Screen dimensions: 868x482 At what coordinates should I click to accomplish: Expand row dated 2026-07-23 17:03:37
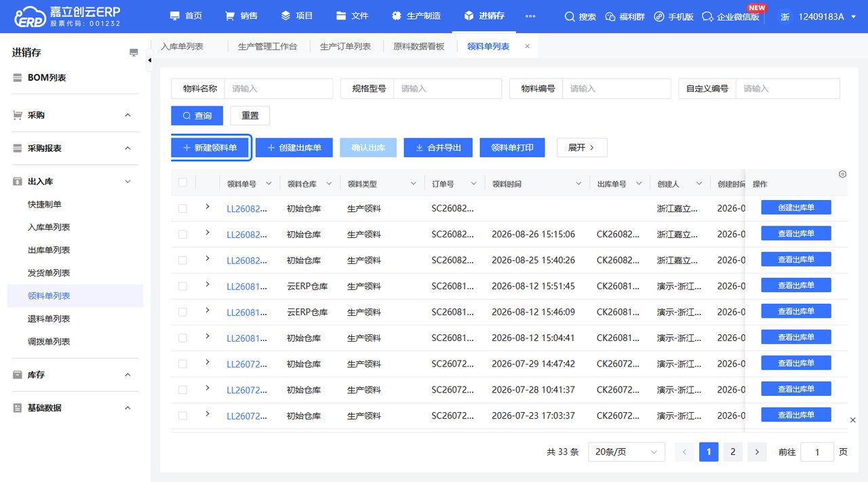click(x=208, y=414)
